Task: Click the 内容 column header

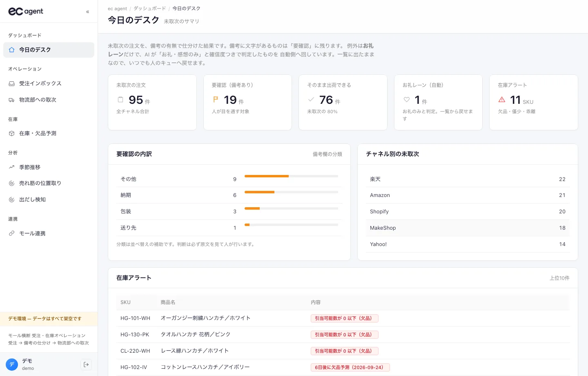Action: point(316,302)
